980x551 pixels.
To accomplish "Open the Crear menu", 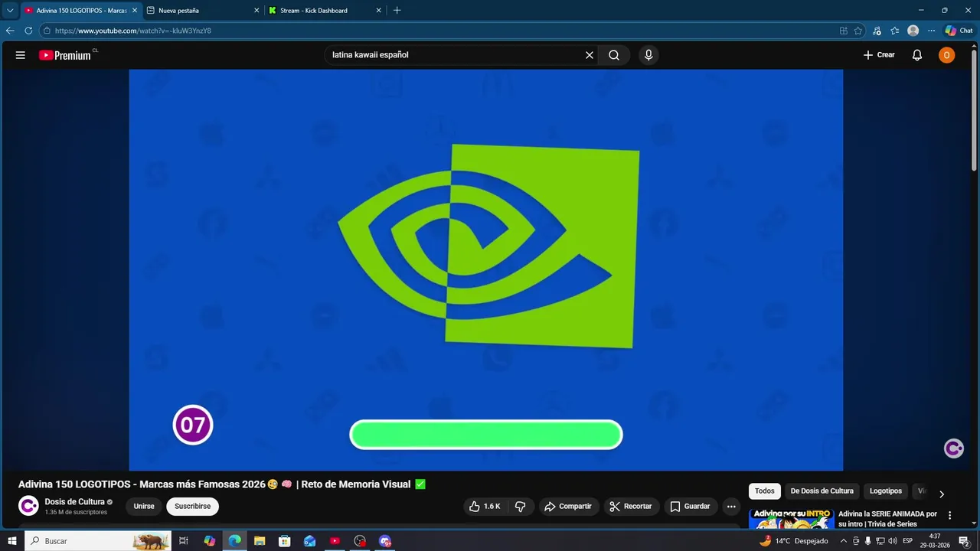I will [879, 55].
